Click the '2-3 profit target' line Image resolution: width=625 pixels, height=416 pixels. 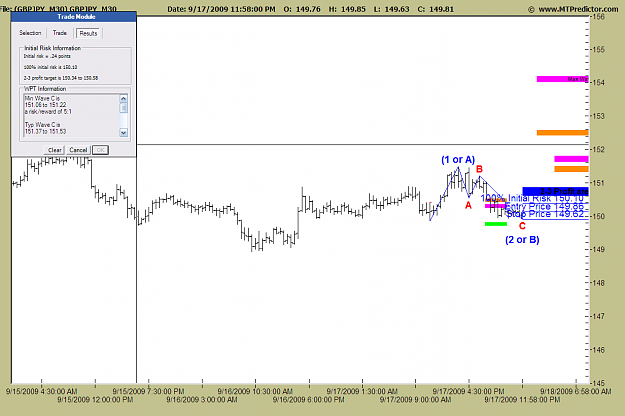[x=61, y=78]
